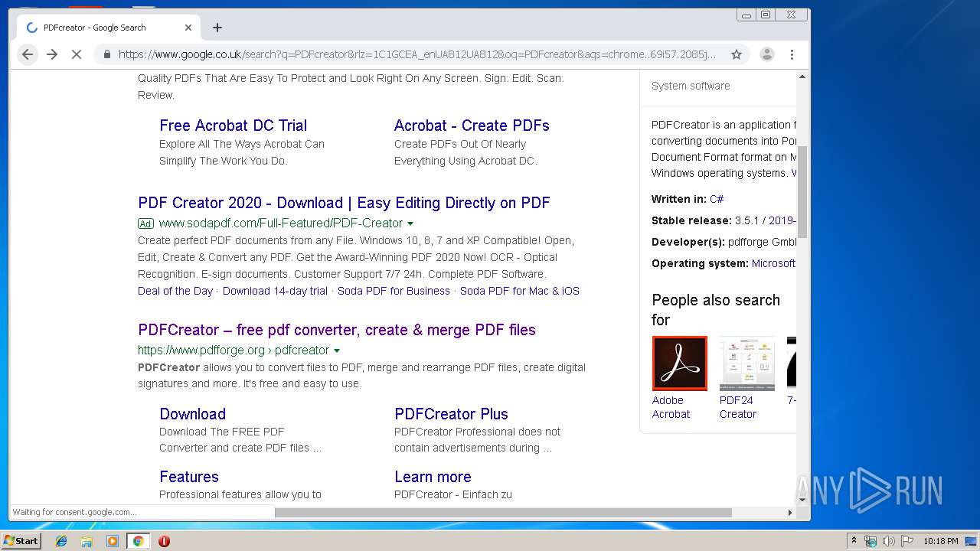Open the Windows Start menu
Viewport: 980px width, 551px height.
coord(21,541)
